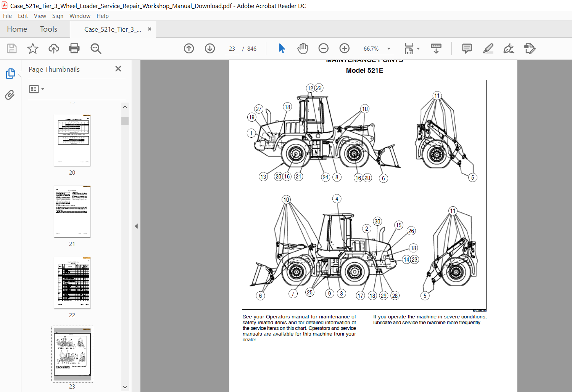Viewport: 572px width, 392px height.
Task: Click the 'severe conditions' paragraph text
Action: tap(430, 320)
